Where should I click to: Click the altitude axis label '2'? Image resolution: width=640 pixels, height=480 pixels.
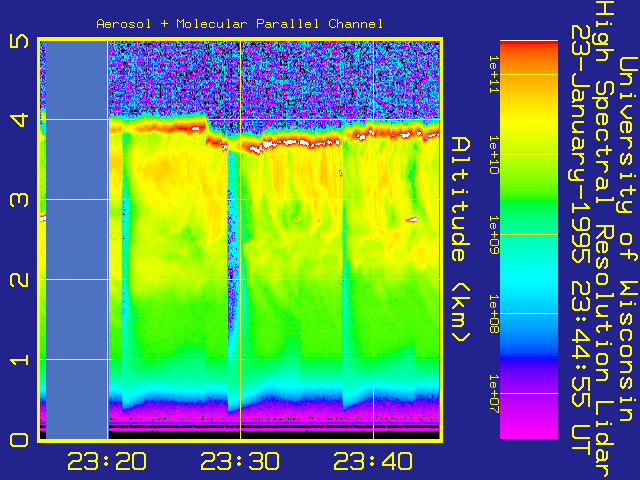tap(19, 280)
